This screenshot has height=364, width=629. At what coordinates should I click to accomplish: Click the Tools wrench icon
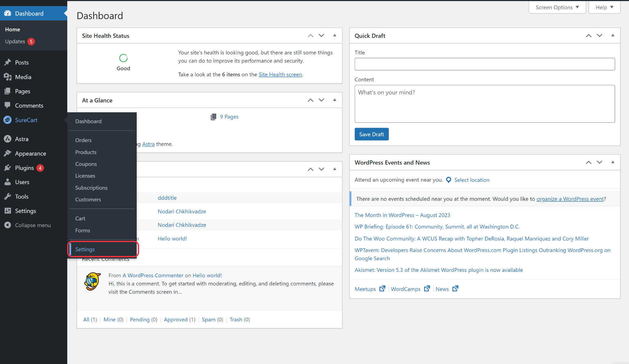8,197
